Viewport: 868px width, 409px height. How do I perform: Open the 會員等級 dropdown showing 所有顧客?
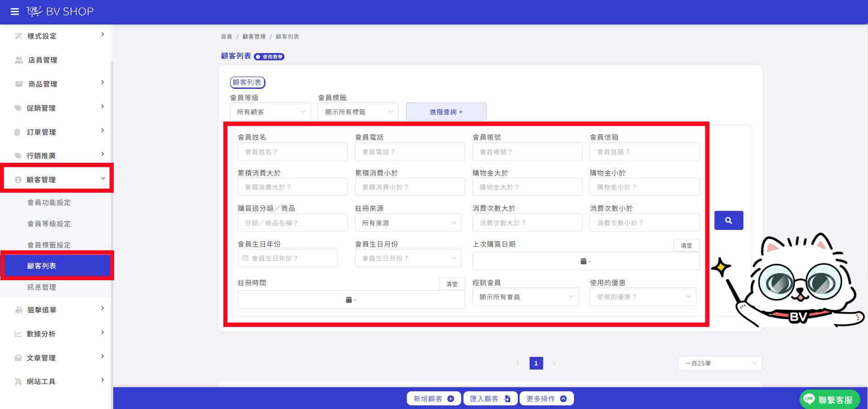pyautogui.click(x=270, y=112)
